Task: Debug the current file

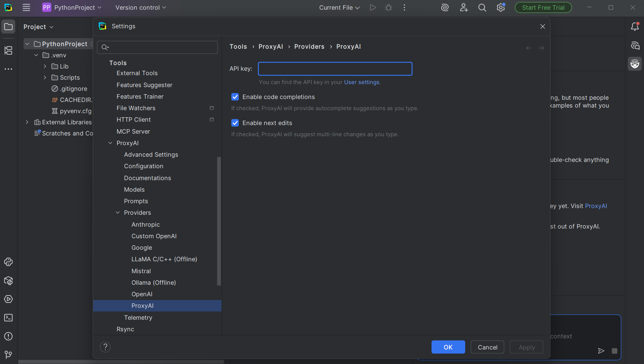Action: click(x=388, y=7)
